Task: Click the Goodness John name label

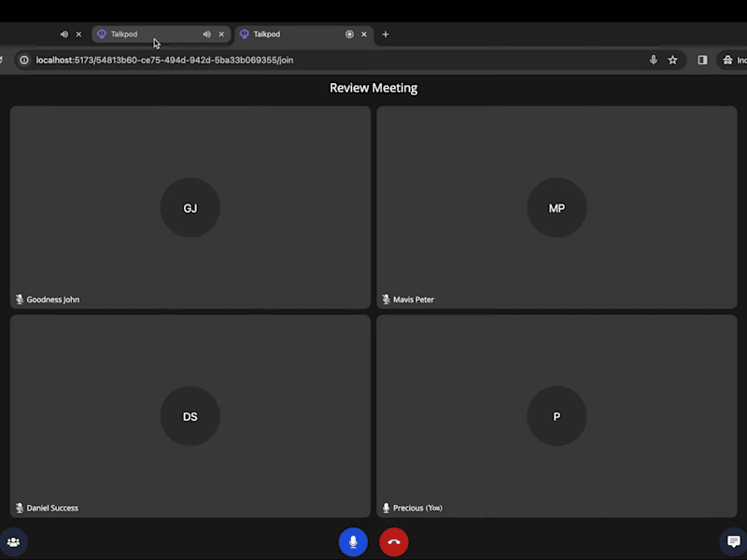Action: pos(53,300)
